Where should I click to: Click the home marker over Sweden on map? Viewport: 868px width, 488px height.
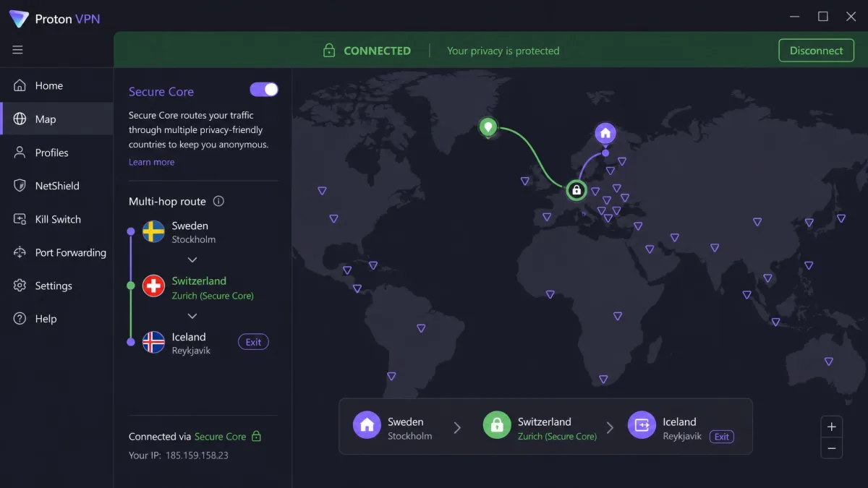click(x=605, y=133)
